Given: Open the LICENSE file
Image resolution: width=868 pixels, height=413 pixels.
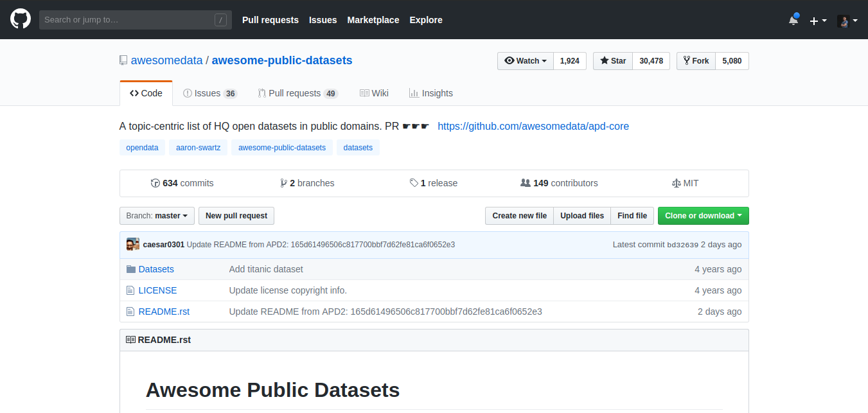Looking at the screenshot, I should (157, 290).
